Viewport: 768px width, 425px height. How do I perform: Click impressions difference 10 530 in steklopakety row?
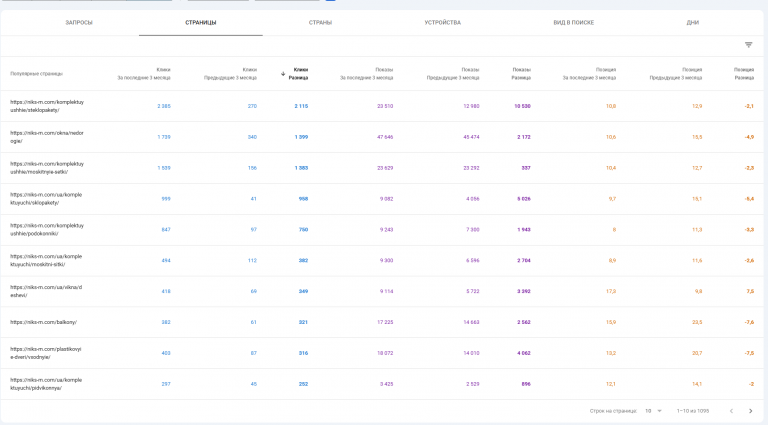pos(522,106)
